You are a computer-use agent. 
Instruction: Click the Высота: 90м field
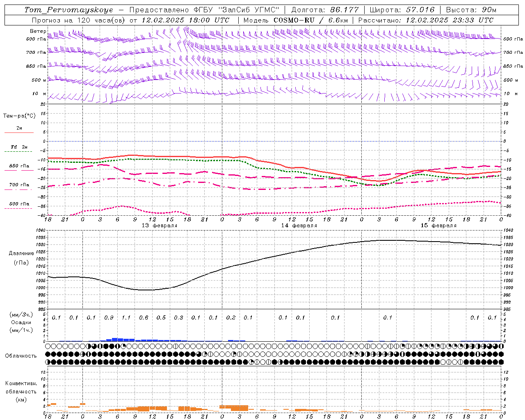pyautogui.click(x=471, y=10)
